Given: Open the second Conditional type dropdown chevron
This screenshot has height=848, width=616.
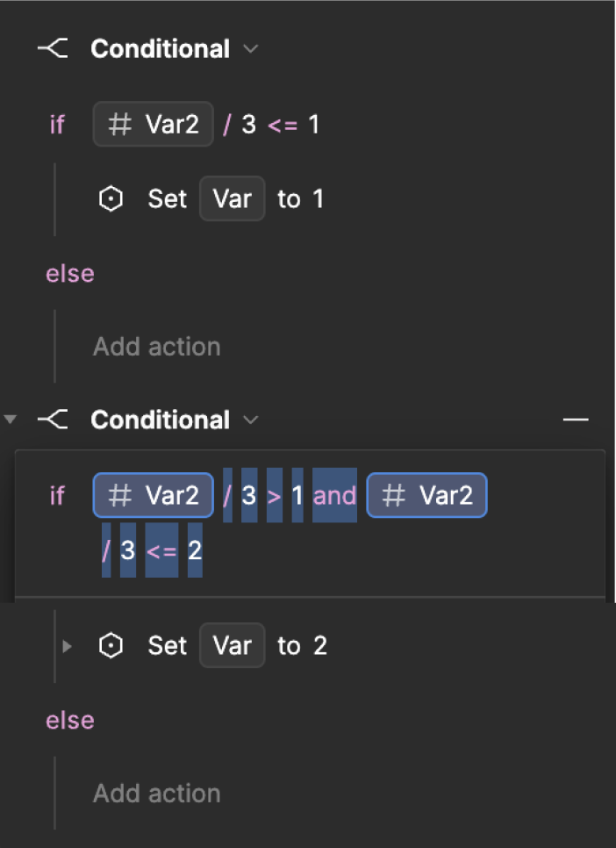Looking at the screenshot, I should 250,420.
